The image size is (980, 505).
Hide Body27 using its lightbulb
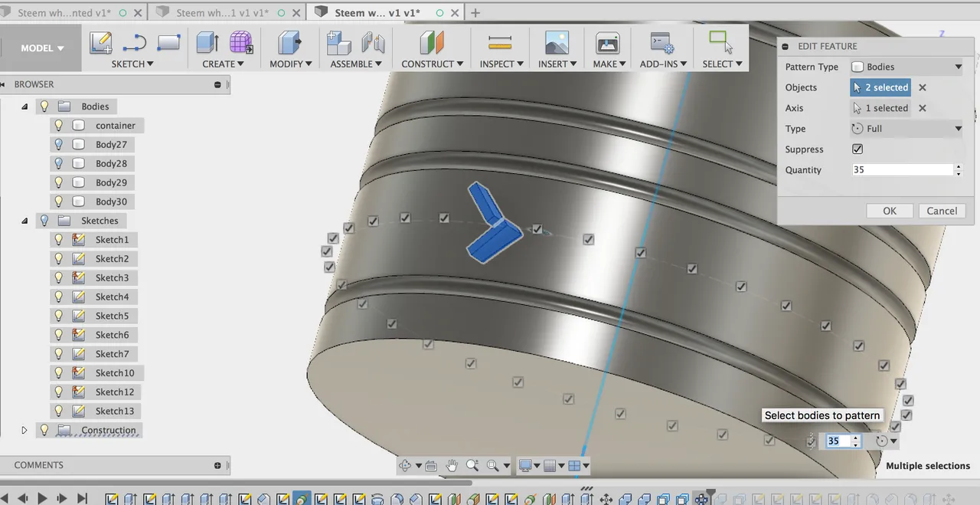coord(59,145)
